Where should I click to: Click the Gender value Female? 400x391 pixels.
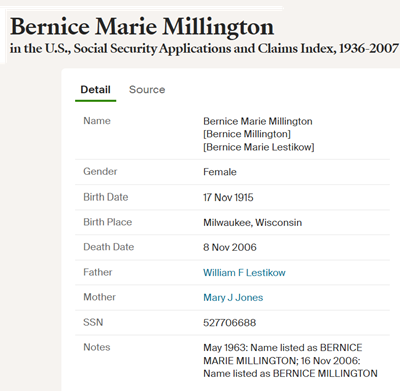point(220,172)
